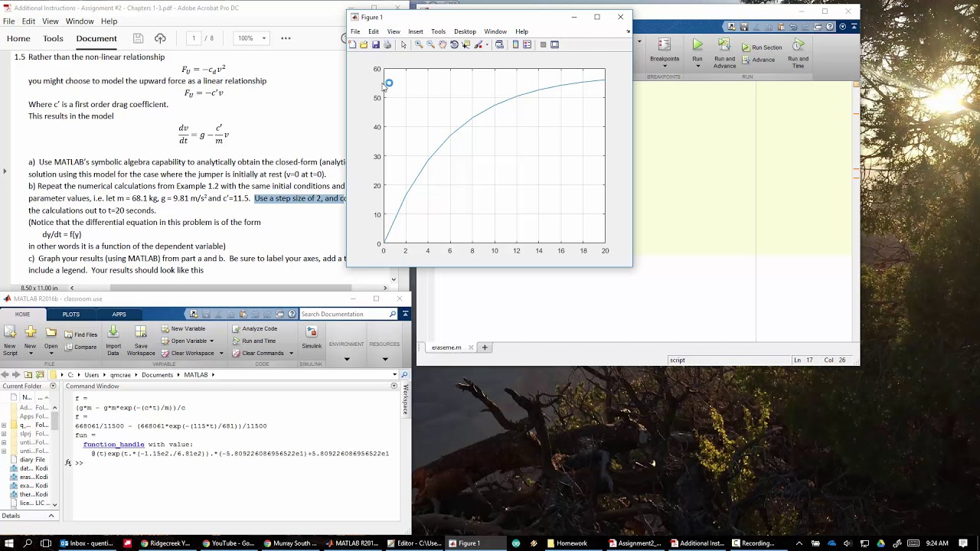This screenshot has height=551, width=980.
Task: Activate the Pan hand tool in Figure 1
Action: 443,44
